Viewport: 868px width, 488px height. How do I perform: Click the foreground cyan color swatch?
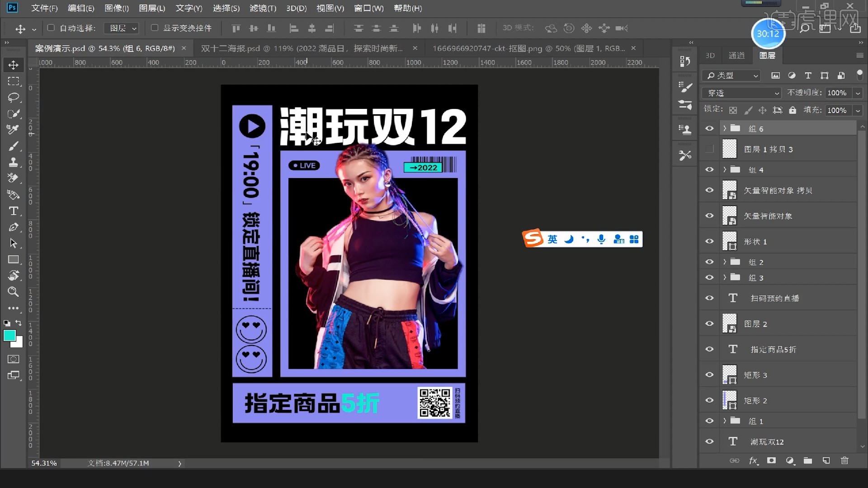tap(9, 335)
